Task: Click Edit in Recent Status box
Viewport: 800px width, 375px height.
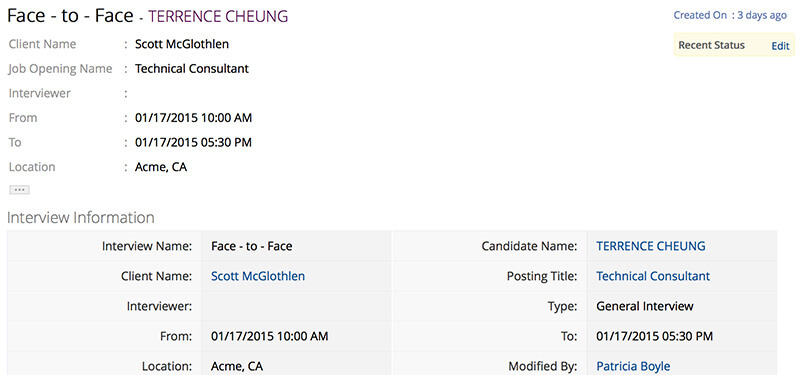Action: 780,46
